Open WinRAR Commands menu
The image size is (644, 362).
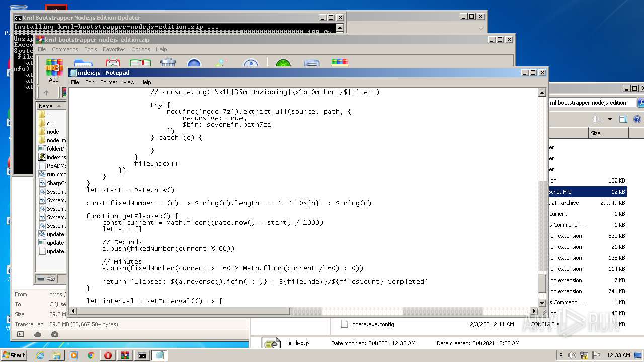pyautogui.click(x=65, y=49)
